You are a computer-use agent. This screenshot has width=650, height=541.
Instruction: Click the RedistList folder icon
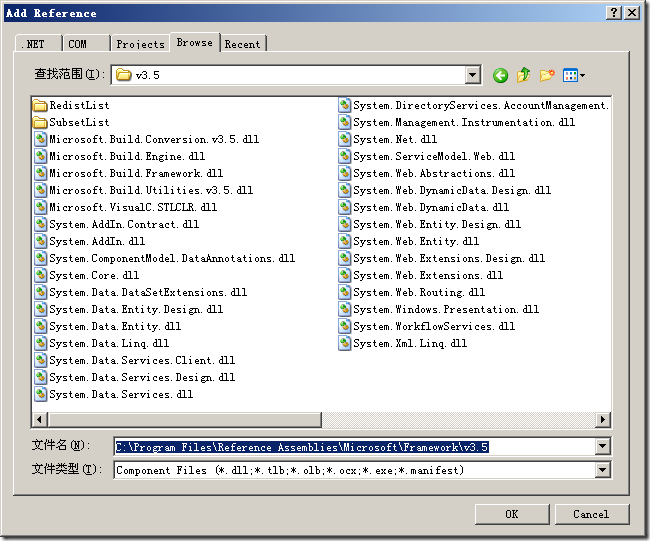click(x=40, y=105)
